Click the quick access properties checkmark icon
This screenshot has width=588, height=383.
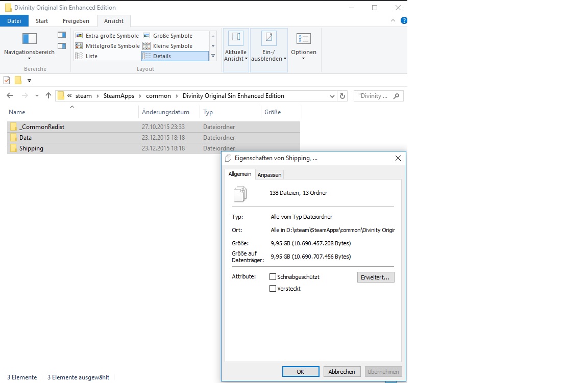(6, 80)
